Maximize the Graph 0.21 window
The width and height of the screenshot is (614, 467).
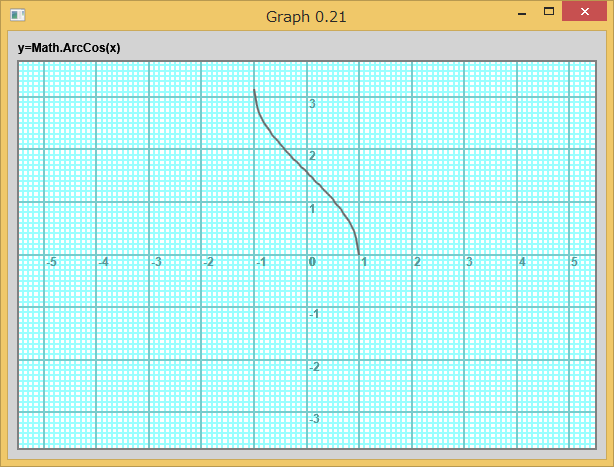pos(549,12)
